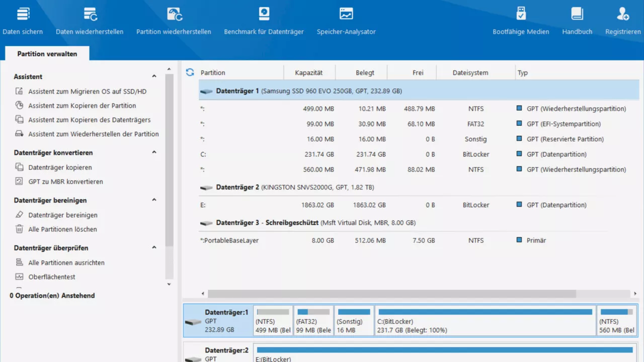Select the E: BitLocker partition row
Image resolution: width=644 pixels, height=362 pixels.
[419, 205]
